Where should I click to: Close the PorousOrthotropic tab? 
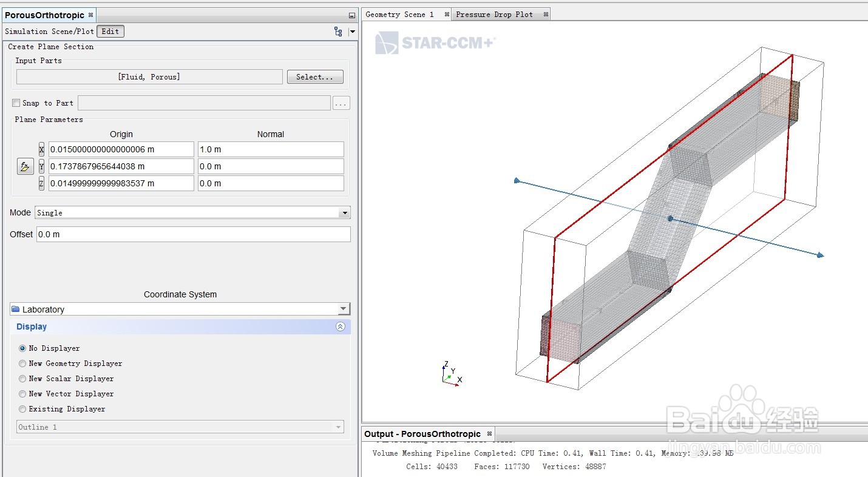pos(90,15)
